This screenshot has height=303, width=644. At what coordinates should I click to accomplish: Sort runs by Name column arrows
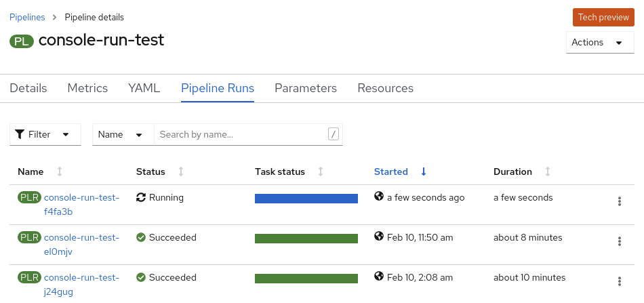coord(60,172)
